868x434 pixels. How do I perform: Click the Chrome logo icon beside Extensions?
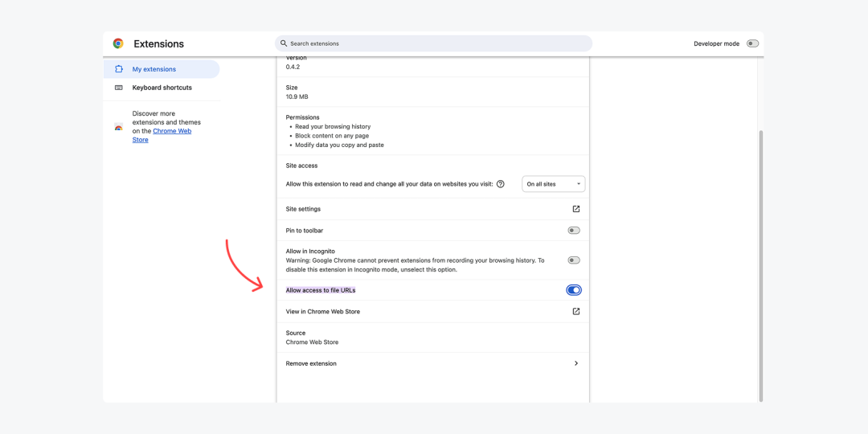coord(118,43)
